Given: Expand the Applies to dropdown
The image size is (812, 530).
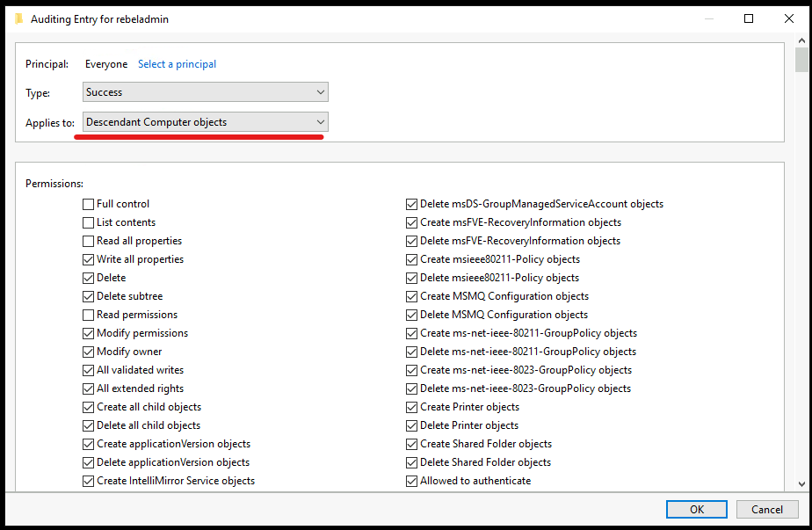Looking at the screenshot, I should click(205, 122).
